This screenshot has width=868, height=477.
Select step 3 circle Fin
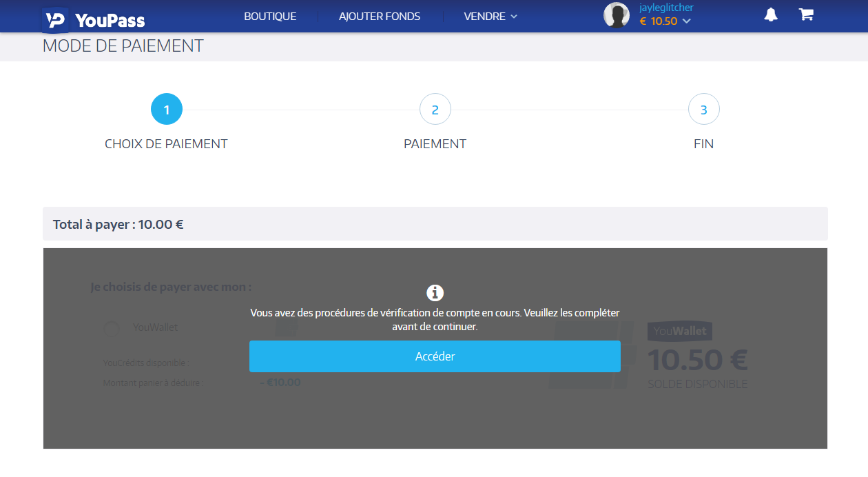click(x=703, y=110)
